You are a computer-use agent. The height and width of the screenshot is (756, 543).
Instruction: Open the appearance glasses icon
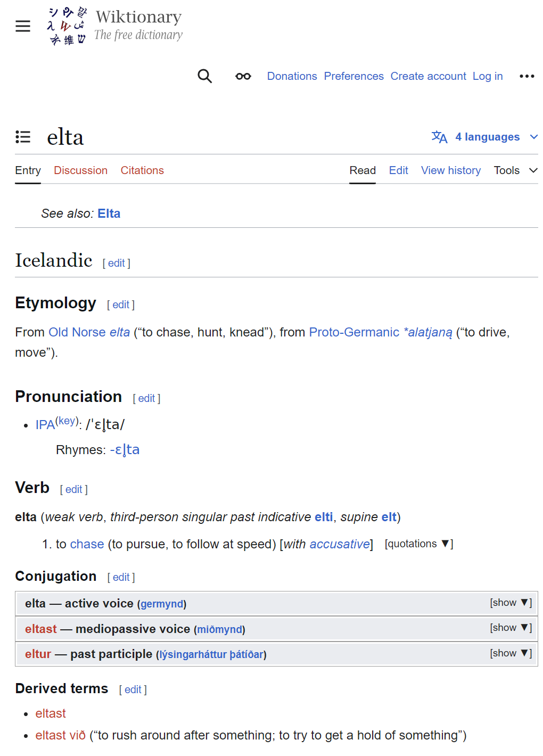(243, 76)
